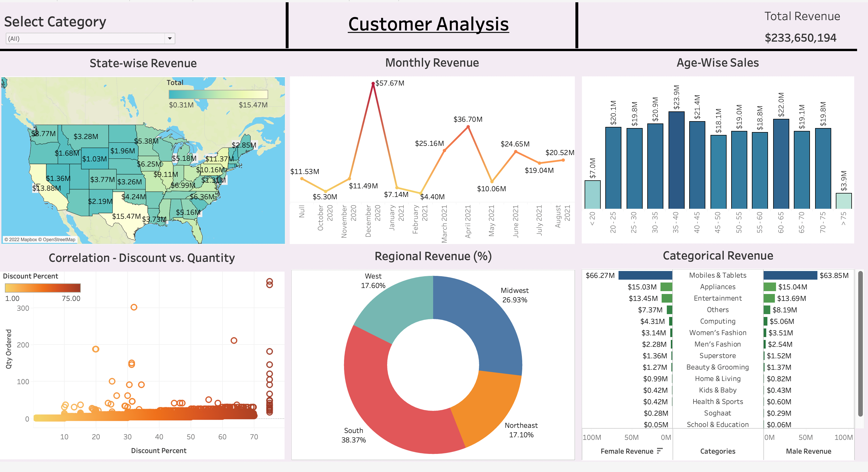
Task: Click the Customer Analysis dashboard title
Action: click(x=429, y=24)
